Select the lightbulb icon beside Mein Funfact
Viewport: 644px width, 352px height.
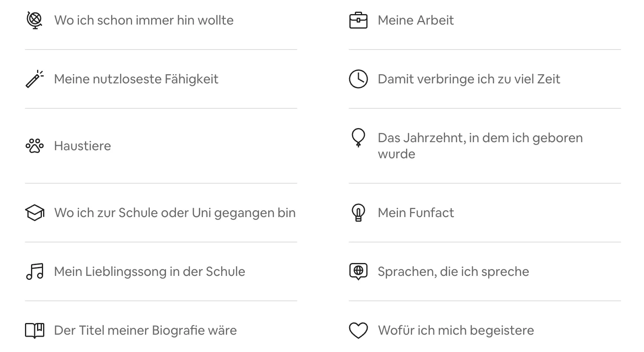tap(358, 212)
